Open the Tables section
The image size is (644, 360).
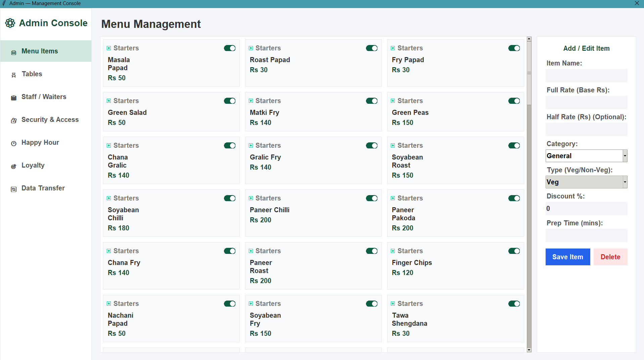(x=46, y=74)
